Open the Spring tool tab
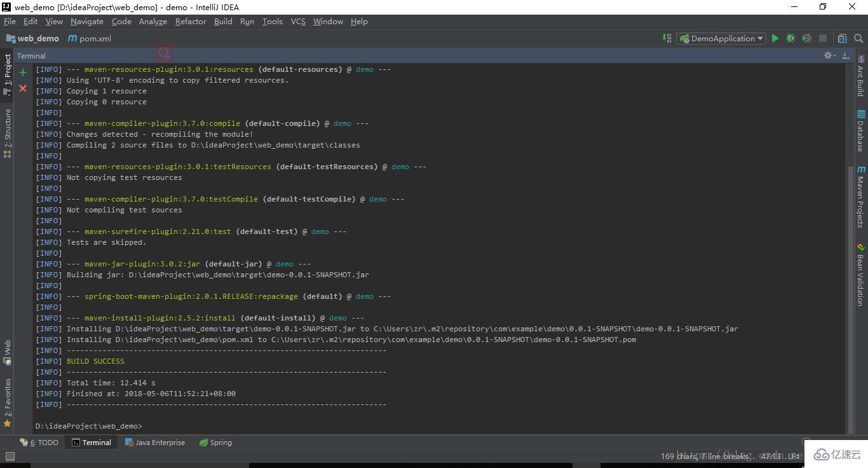The height and width of the screenshot is (468, 868). pos(215,443)
